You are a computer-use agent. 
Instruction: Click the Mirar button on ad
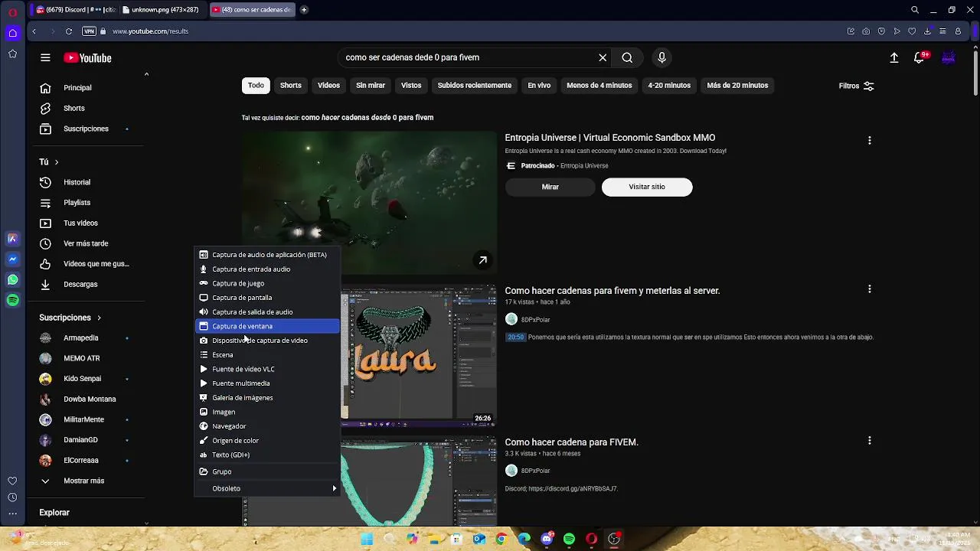tap(550, 187)
